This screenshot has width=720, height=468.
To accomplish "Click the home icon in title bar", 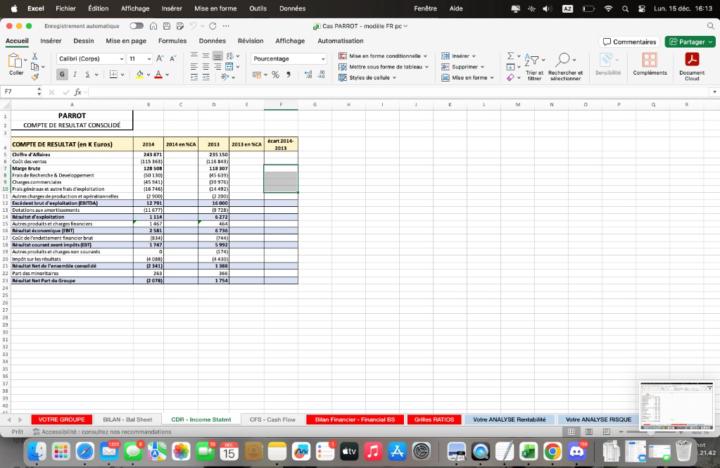I will (x=153, y=26).
